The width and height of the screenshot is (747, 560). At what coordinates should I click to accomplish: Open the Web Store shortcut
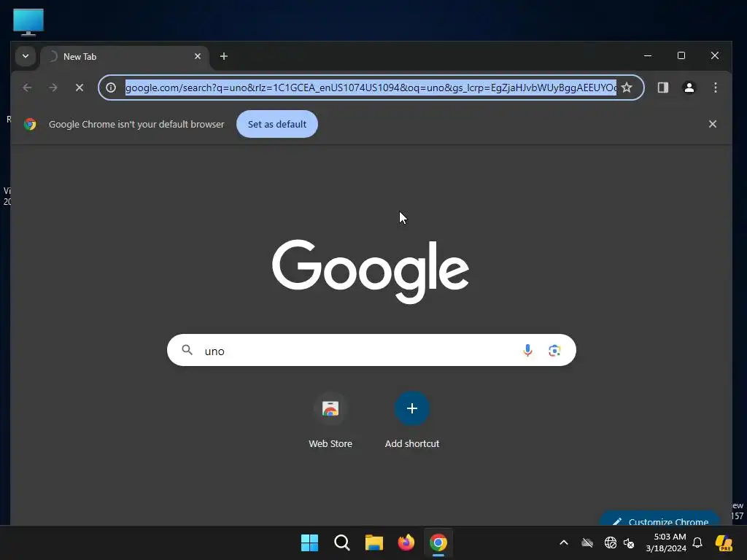330,421
